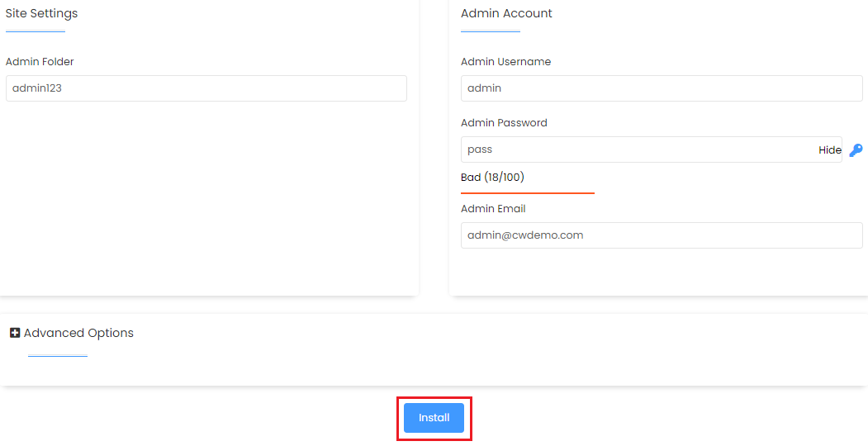Click the red password strength bar
This screenshot has width=868, height=446.
[528, 193]
